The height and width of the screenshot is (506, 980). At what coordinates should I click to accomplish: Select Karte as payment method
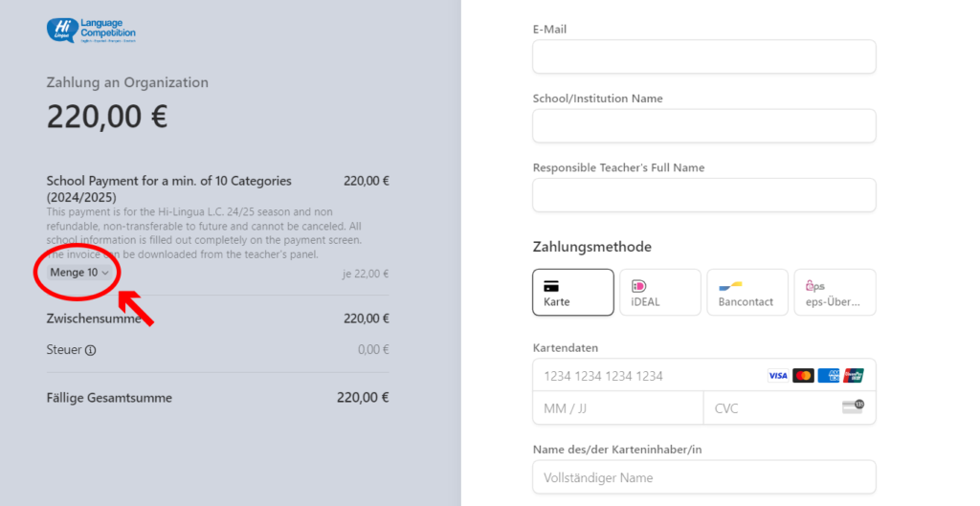point(572,292)
